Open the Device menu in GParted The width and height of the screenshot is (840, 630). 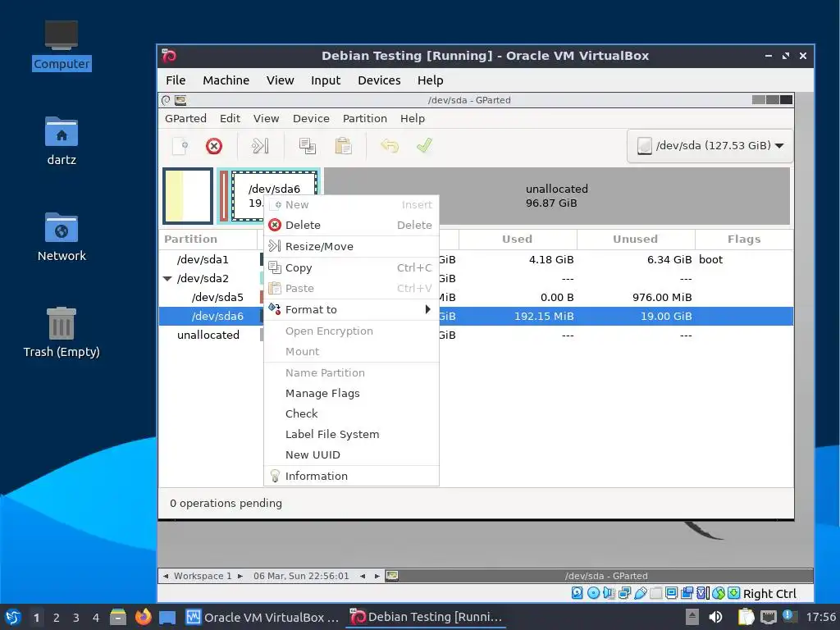point(311,118)
